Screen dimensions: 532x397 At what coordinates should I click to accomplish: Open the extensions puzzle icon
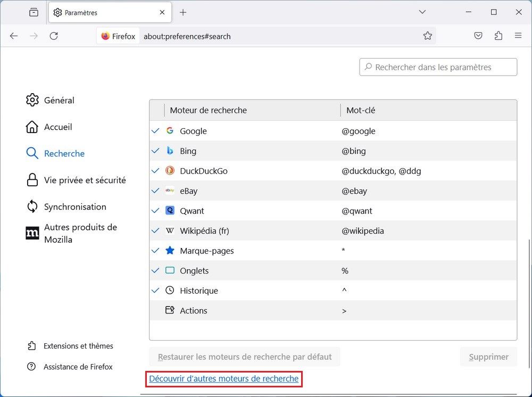[498, 36]
